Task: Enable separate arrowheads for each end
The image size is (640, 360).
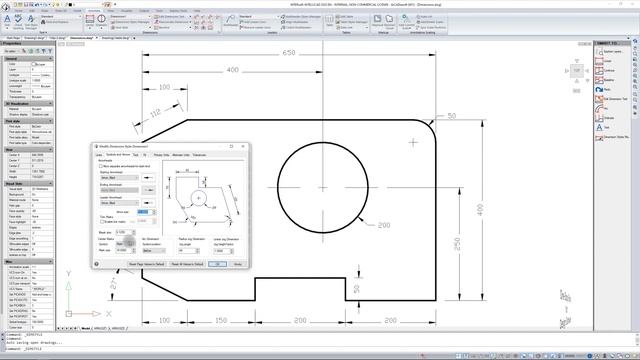Action: [x=101, y=166]
